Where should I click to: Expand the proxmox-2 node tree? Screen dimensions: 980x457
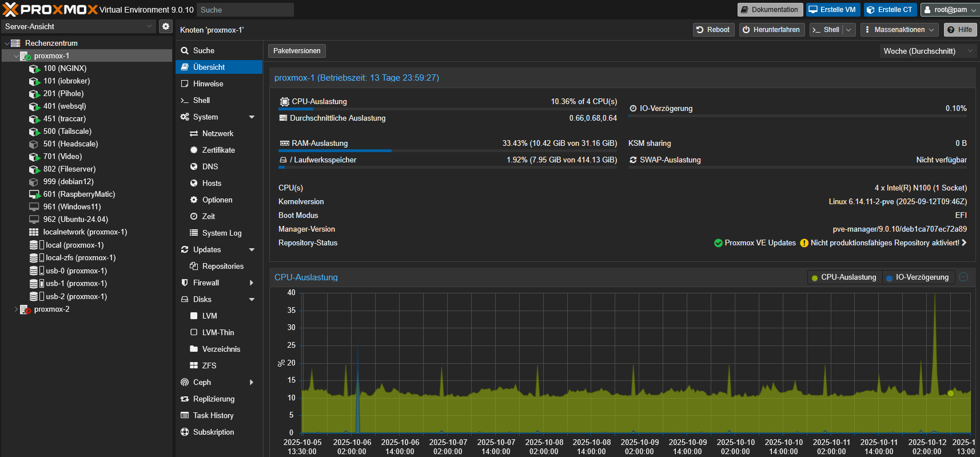pos(16,309)
